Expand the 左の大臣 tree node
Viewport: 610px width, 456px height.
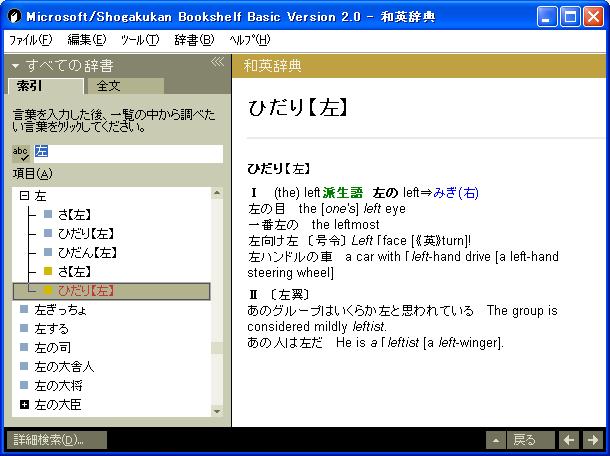click(24, 405)
